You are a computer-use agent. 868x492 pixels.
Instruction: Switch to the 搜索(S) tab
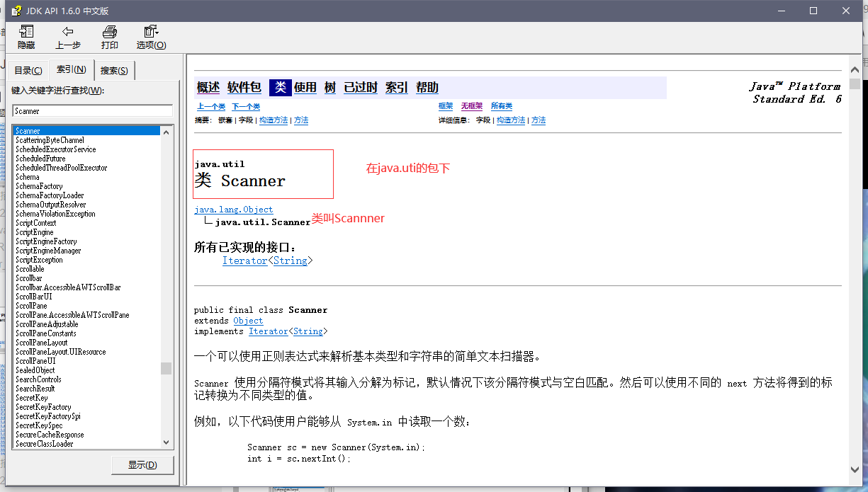[x=114, y=70]
